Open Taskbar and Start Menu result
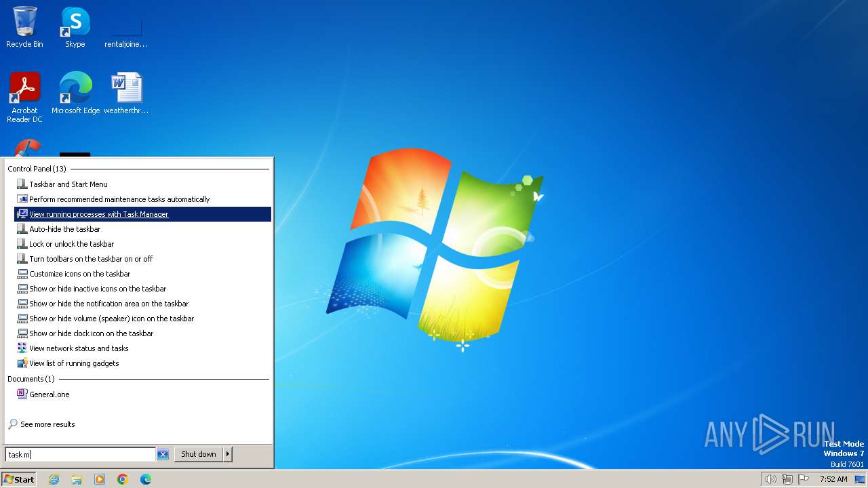The width and height of the screenshot is (868, 488). point(142,184)
